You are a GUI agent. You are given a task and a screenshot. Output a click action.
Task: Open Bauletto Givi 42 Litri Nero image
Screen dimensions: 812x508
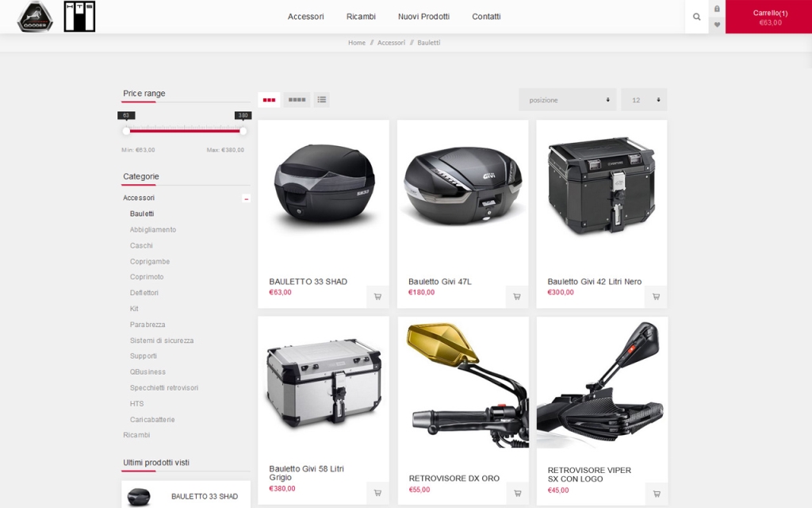point(602,184)
